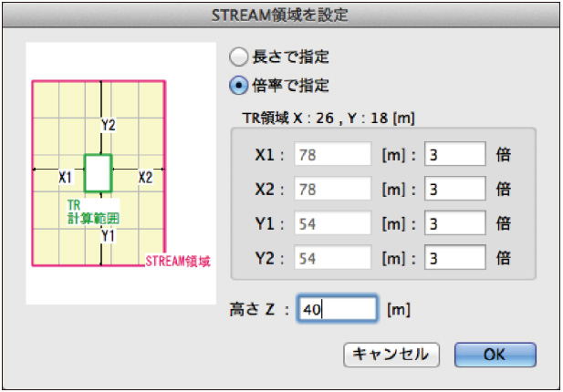The image size is (563, 392).
Task: Click the X2 meter field showing 78
Action: 332,190
